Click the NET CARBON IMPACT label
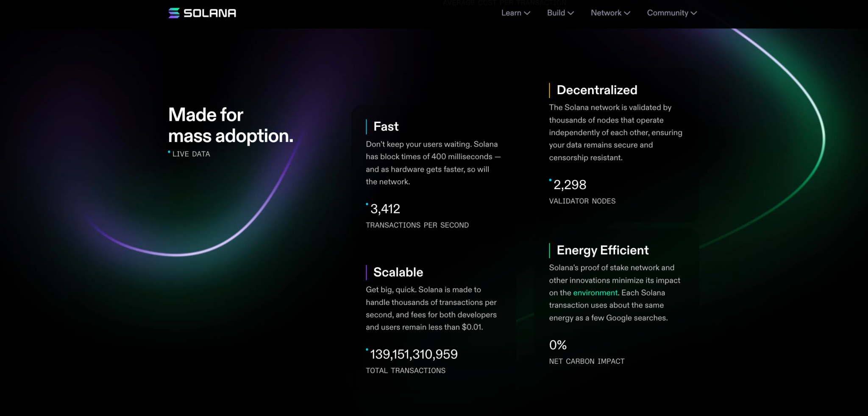868x416 pixels. tap(587, 361)
